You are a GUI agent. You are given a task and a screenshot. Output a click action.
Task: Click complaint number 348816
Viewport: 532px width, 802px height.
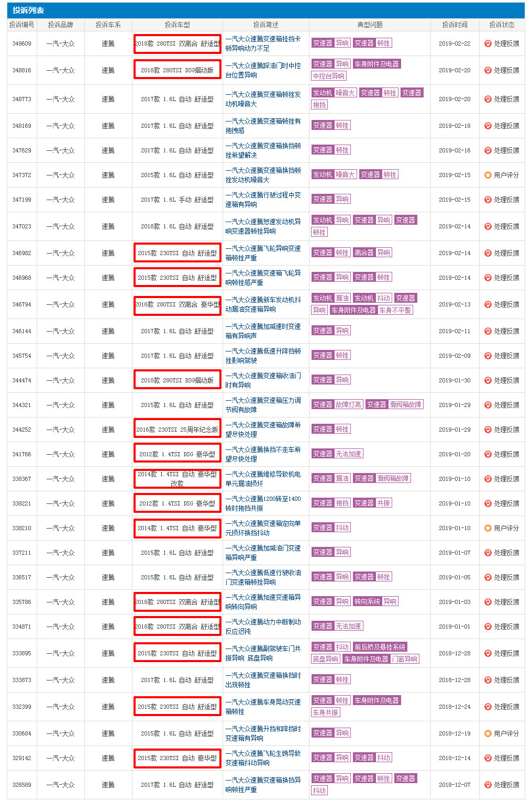21,70
